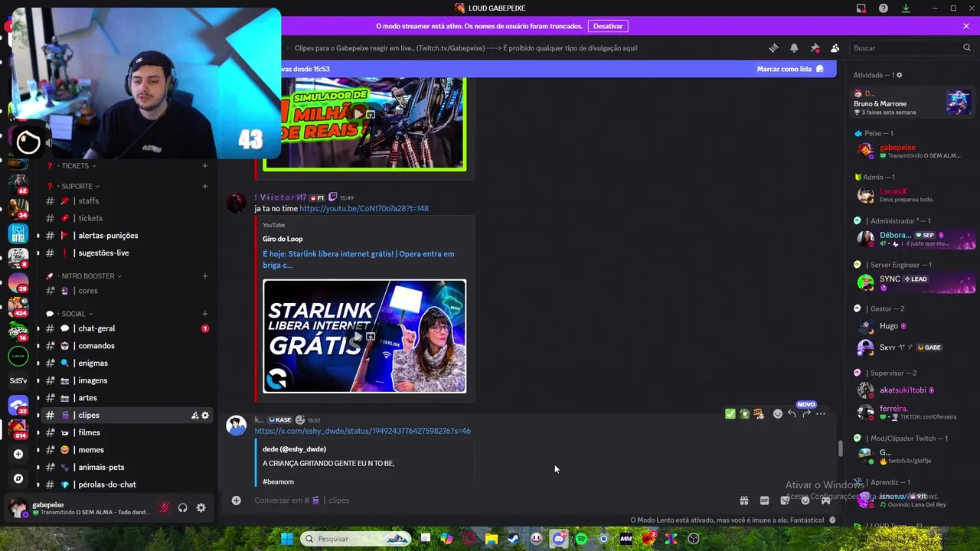Open the pérolas-do-chat channel
The width and height of the screenshot is (980, 551).
(x=126, y=484)
